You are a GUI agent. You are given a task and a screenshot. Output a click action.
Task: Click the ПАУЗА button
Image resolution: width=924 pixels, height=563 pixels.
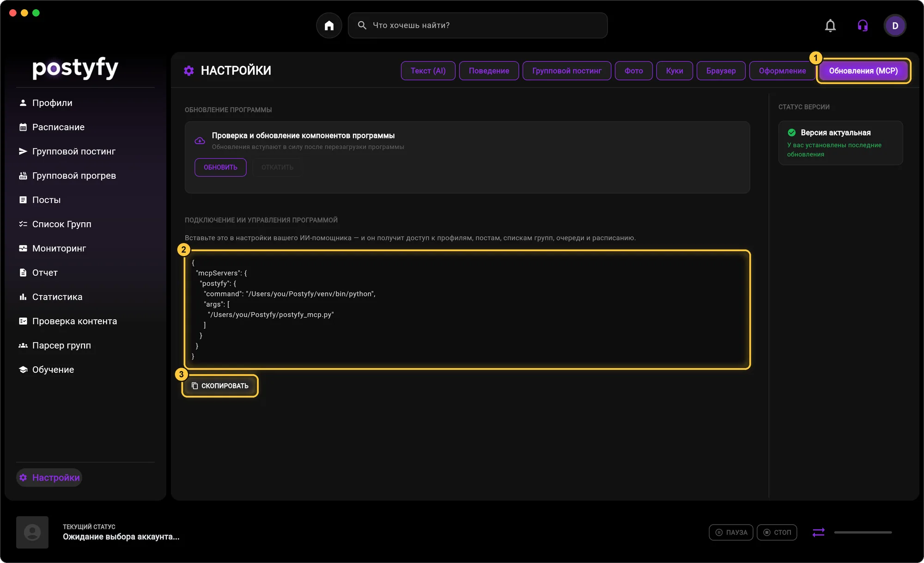click(x=731, y=533)
